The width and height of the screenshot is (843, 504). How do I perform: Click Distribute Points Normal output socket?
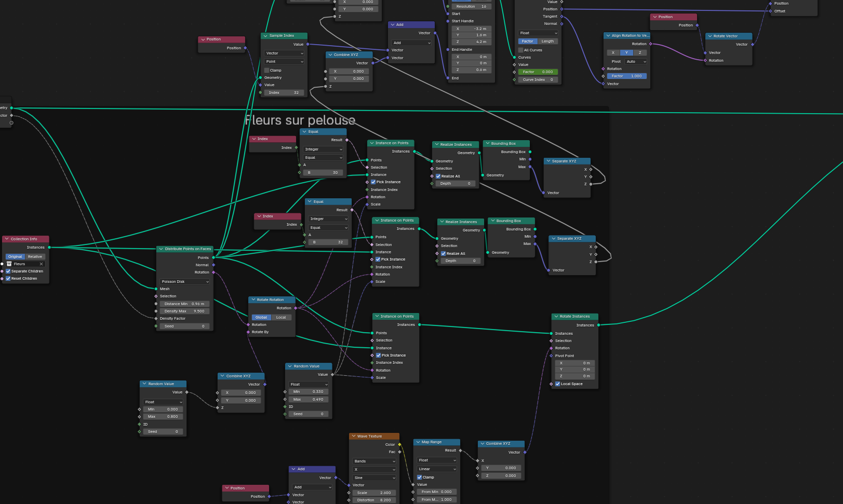point(213,265)
